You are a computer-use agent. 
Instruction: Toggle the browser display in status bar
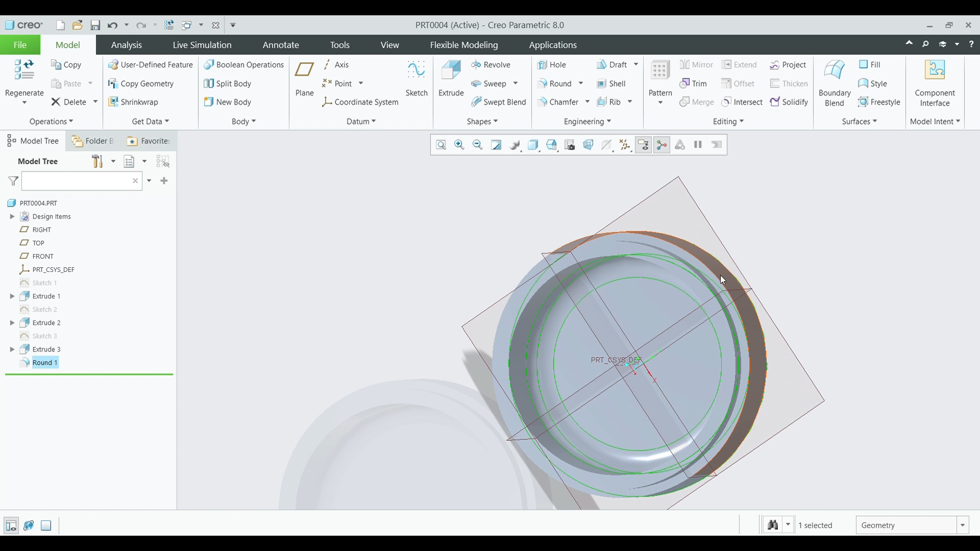click(x=29, y=525)
